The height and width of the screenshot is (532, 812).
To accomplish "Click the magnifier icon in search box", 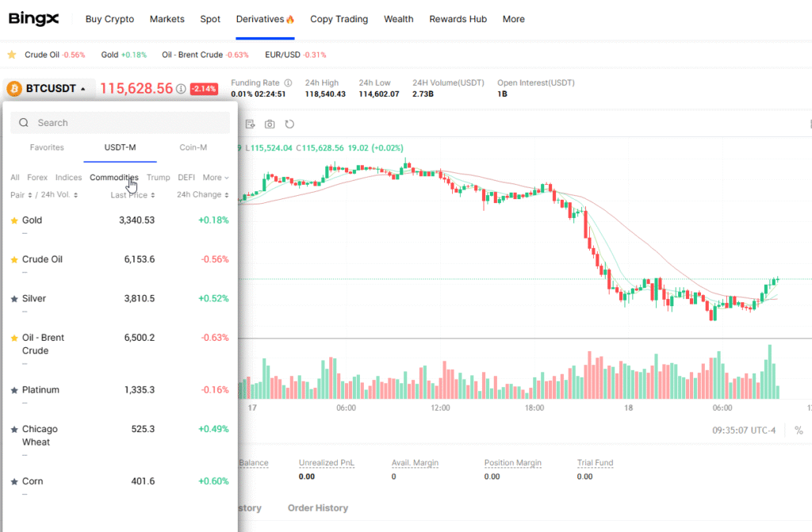I will pyautogui.click(x=24, y=123).
